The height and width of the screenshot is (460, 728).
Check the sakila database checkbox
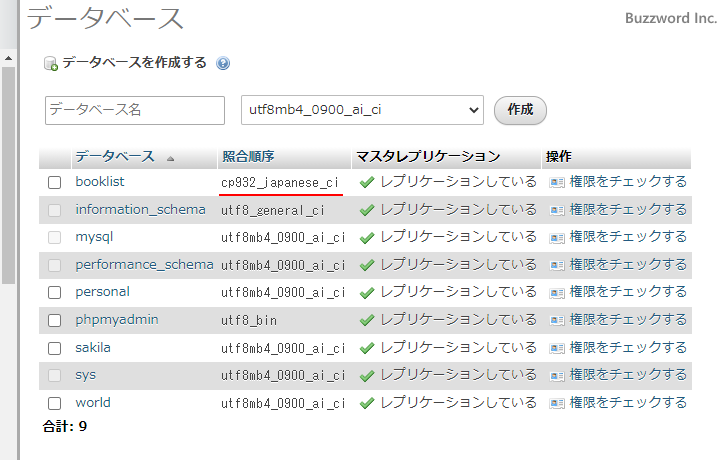(x=54, y=348)
